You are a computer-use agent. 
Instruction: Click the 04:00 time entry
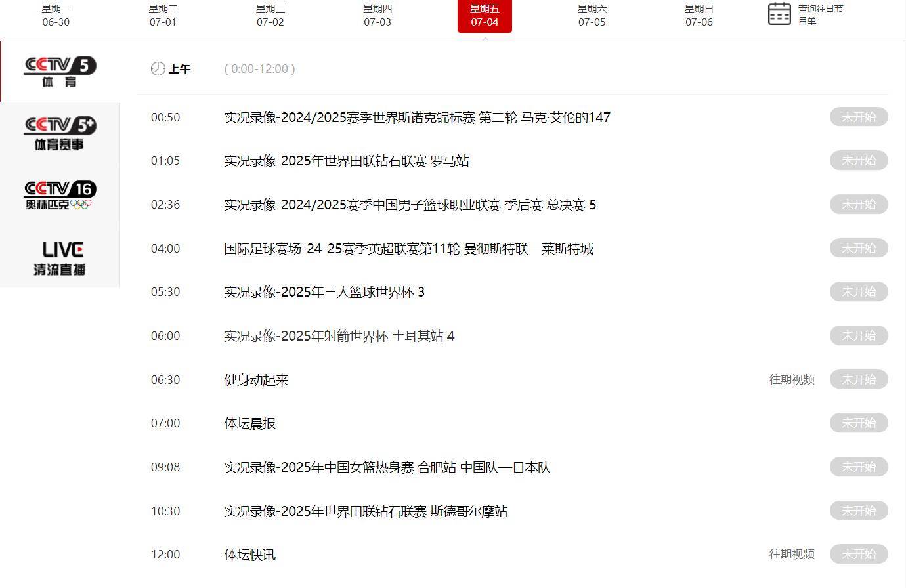(x=165, y=249)
